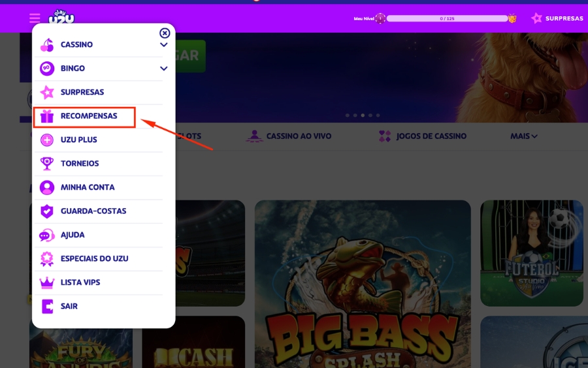Click the Bingo 90 ball icon
Screen dimensions: 588x368
click(x=47, y=69)
